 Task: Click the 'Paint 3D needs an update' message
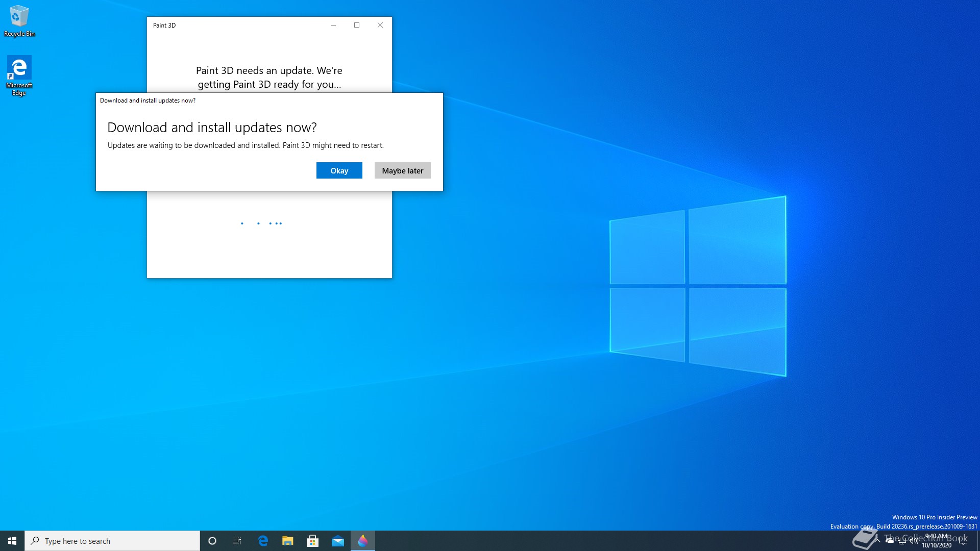point(269,78)
